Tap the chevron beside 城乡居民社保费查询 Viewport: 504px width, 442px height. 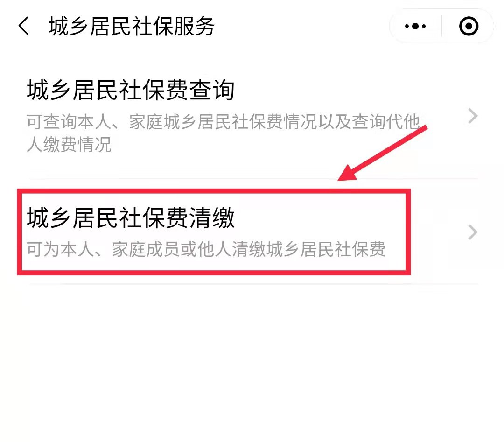472,116
